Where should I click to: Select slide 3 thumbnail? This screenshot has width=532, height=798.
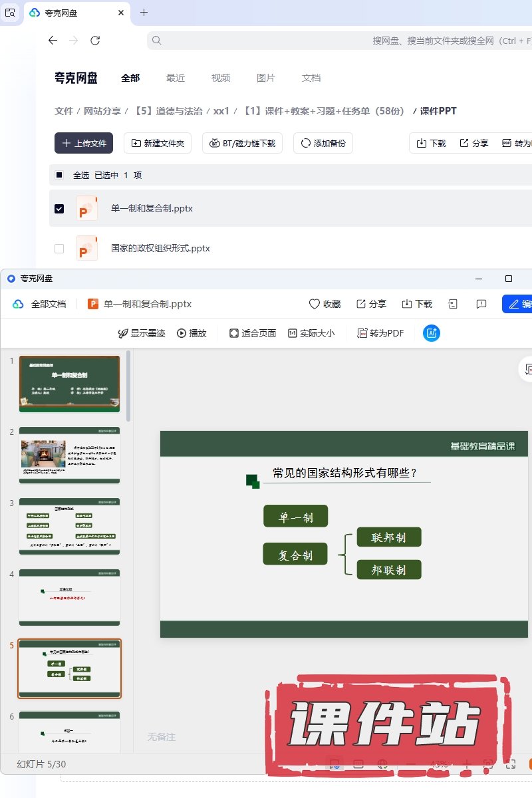pyautogui.click(x=69, y=525)
